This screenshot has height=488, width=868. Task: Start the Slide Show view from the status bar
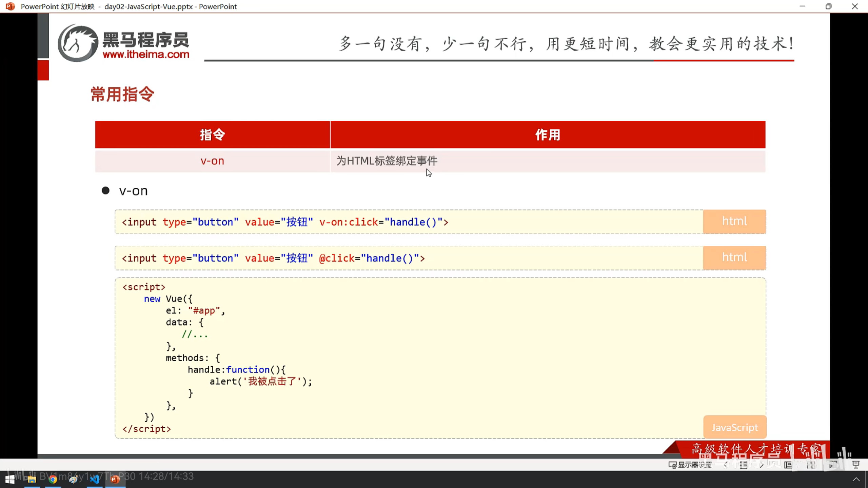pyautogui.click(x=856, y=465)
